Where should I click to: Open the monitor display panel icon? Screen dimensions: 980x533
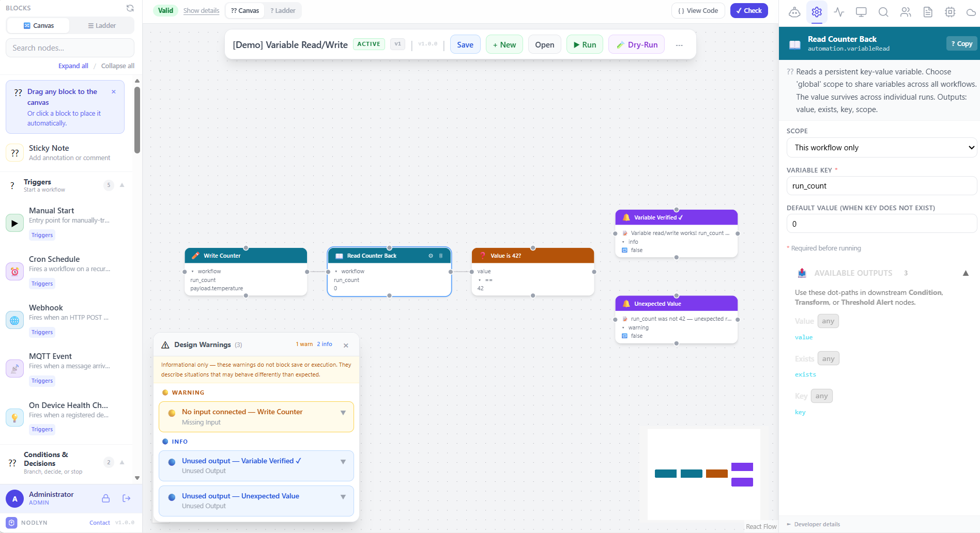[x=861, y=12]
